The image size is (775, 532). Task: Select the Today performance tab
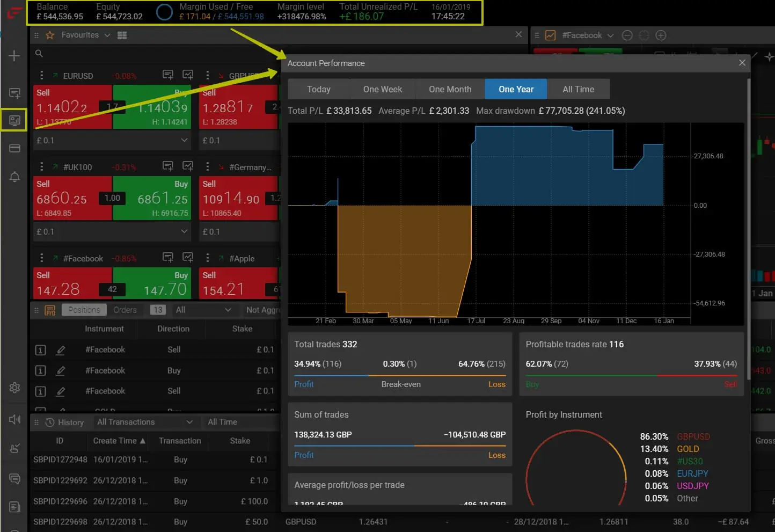point(319,89)
